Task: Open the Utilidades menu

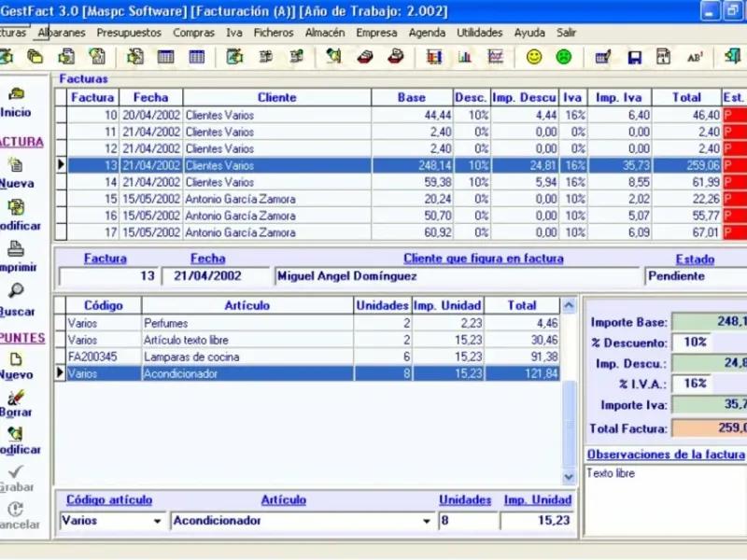Action: [x=479, y=33]
